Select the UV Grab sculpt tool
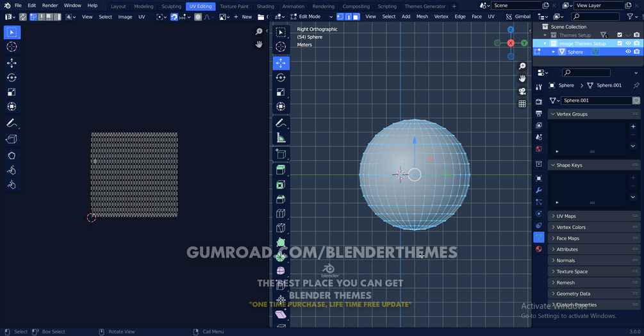This screenshot has height=336, width=644. pos(12,156)
